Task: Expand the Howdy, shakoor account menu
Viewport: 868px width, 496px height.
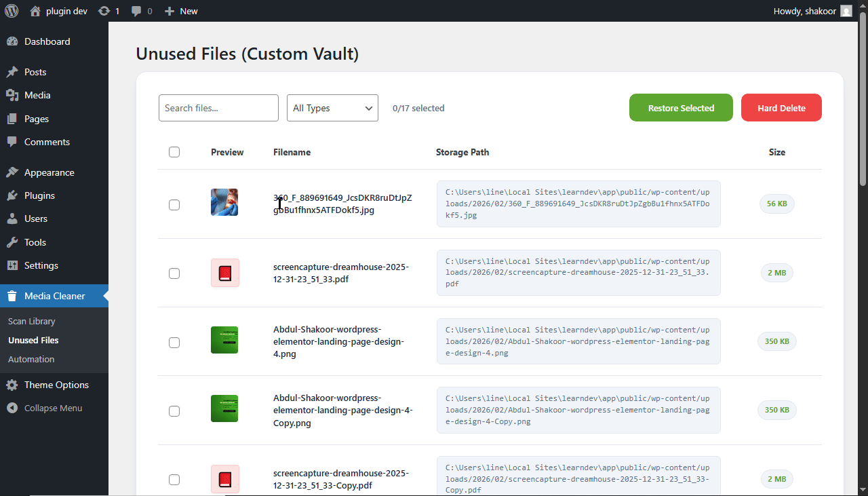Action: pyautogui.click(x=805, y=11)
